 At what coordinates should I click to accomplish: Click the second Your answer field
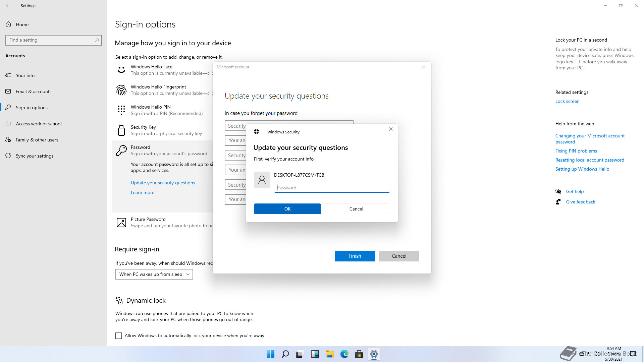click(x=235, y=170)
